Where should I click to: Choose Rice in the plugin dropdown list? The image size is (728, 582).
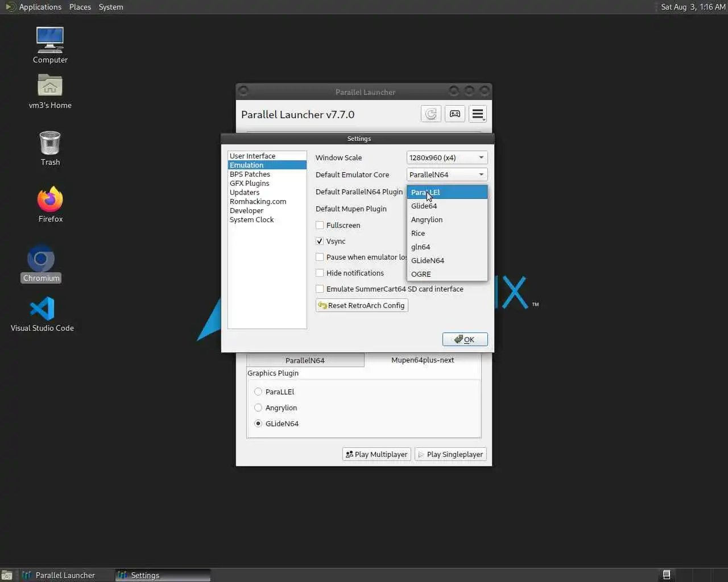(447, 233)
